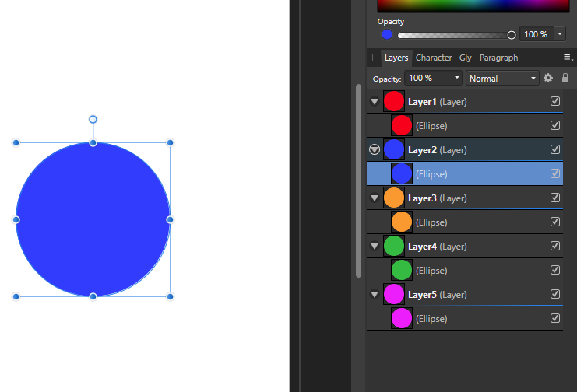
Task: Click the panel group grip handle beside Layers
Action: click(374, 58)
